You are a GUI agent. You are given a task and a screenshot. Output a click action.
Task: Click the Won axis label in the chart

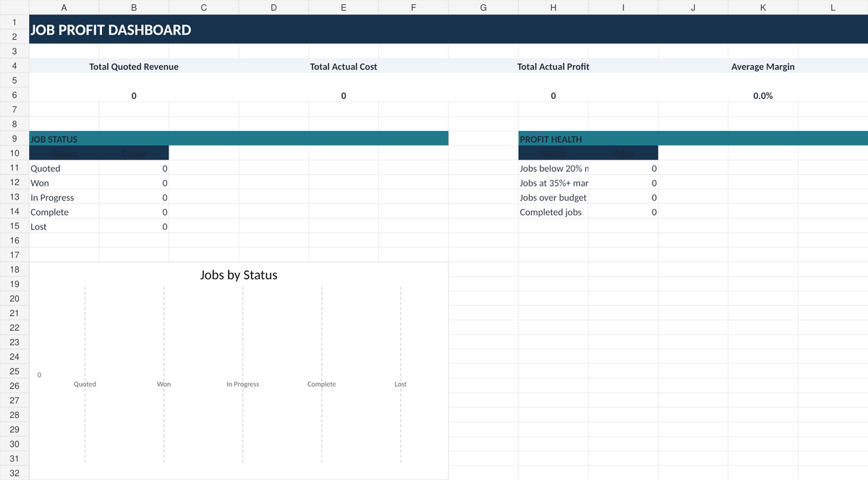point(164,384)
